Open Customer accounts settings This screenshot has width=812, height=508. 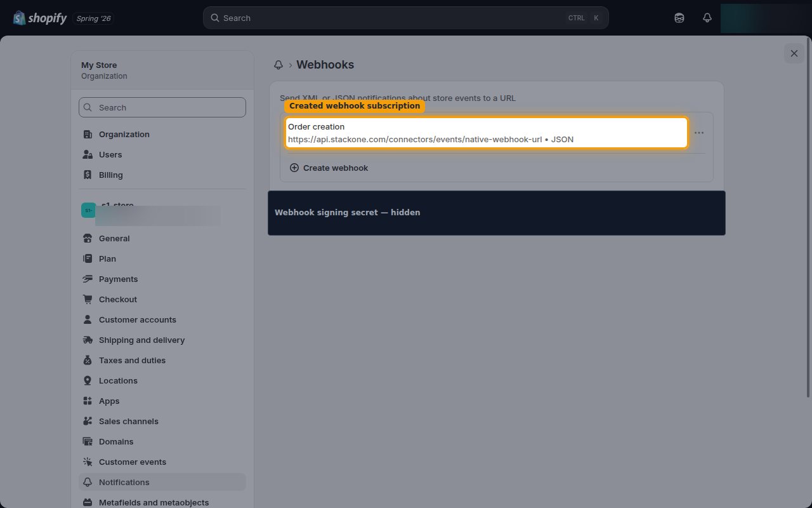pyautogui.click(x=162, y=319)
